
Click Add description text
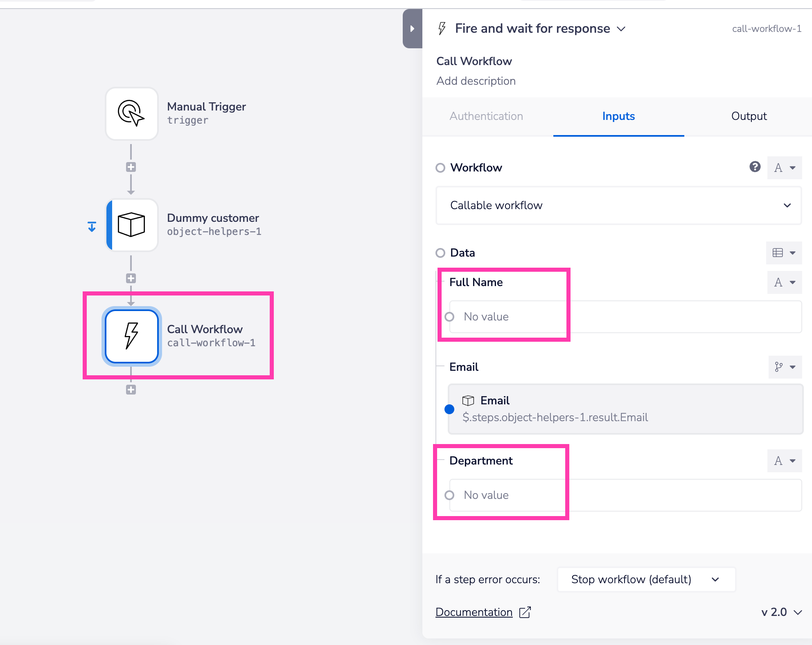[x=476, y=81]
